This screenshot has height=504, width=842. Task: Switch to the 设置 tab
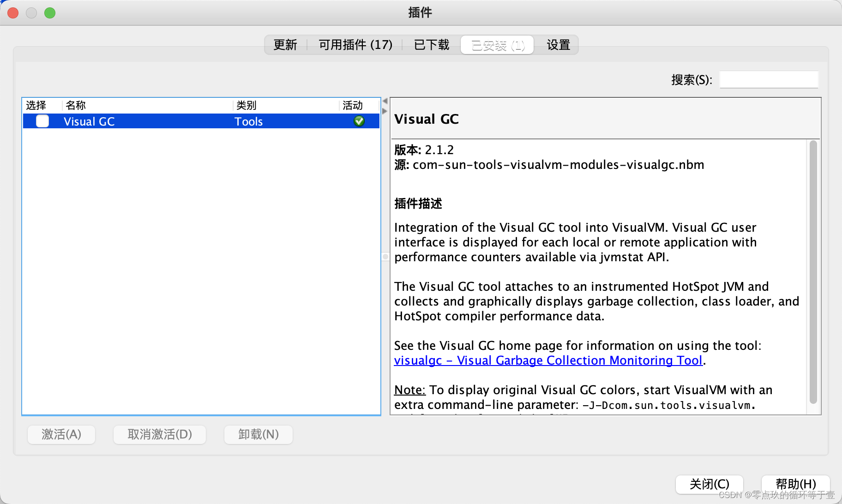559,45
